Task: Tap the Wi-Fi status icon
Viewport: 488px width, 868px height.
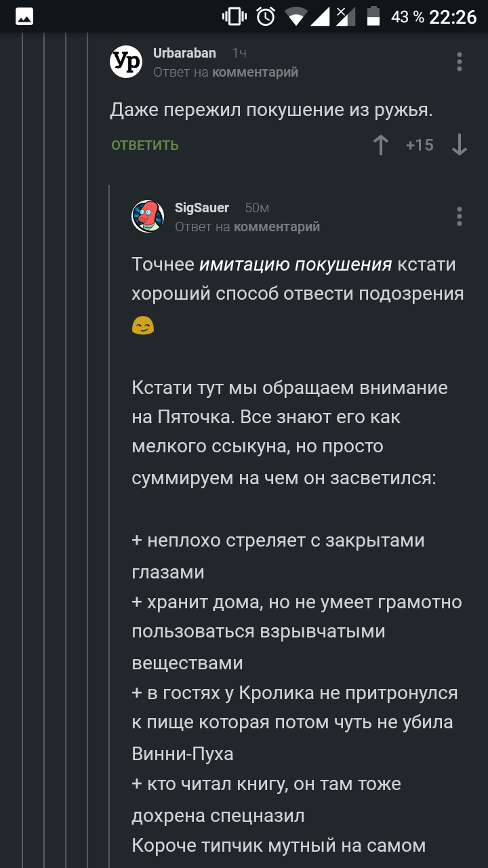Action: point(296,16)
